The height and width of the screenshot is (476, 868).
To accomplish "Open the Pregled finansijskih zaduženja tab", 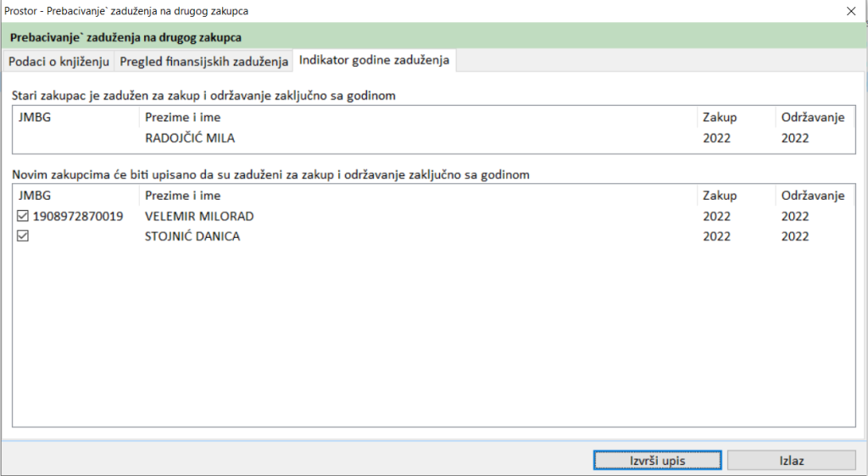I will click(203, 62).
